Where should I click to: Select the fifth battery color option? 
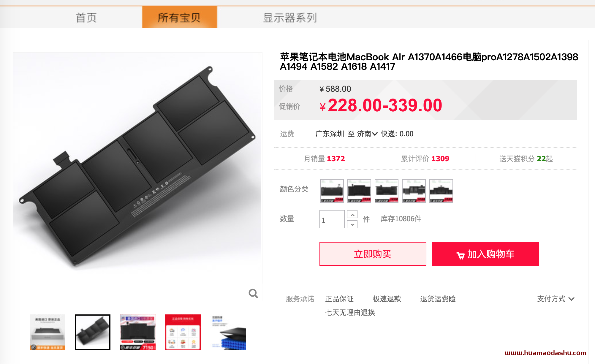441,191
